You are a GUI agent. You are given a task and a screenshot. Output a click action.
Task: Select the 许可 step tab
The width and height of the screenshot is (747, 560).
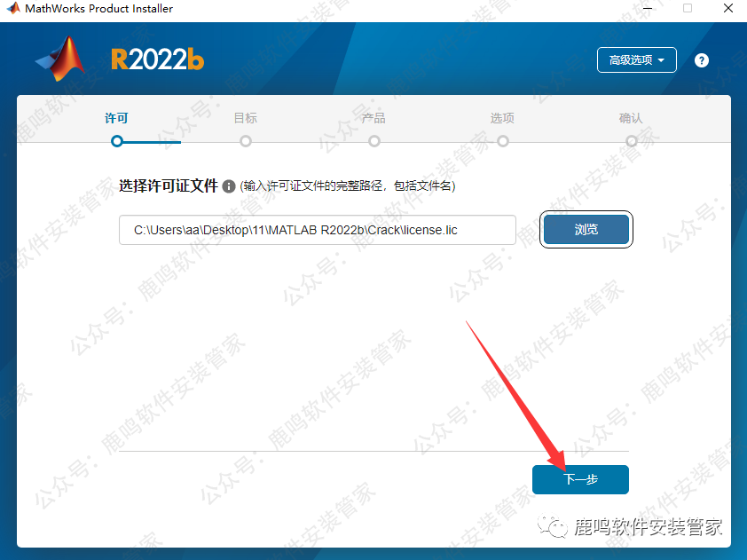117,118
